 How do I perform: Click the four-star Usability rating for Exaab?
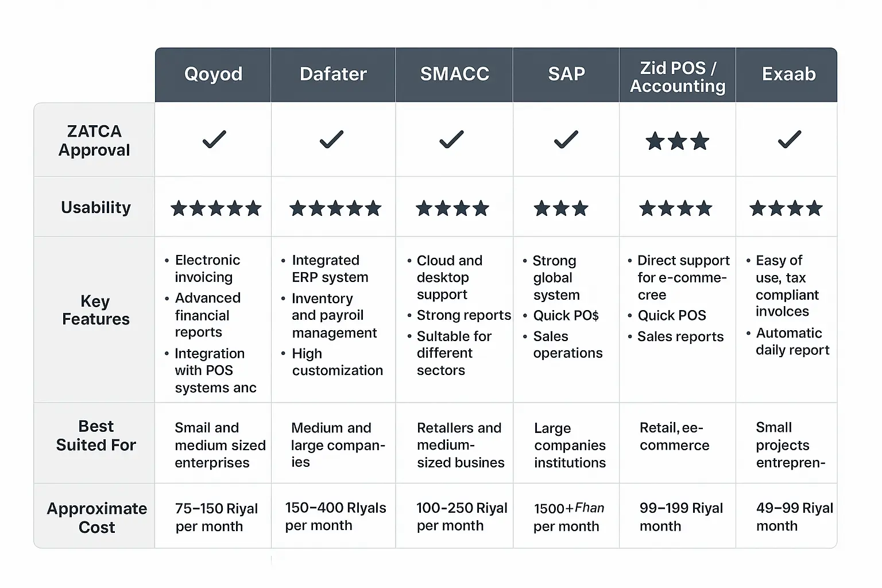[786, 208]
